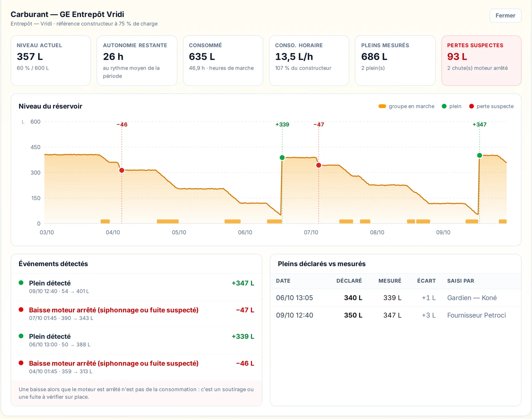Click the "06/10" x-axis date label

point(245,232)
